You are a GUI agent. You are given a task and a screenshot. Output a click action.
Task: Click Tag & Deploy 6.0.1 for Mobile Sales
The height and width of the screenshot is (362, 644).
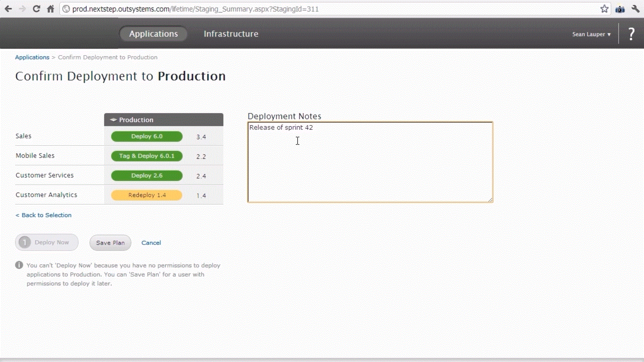click(147, 156)
